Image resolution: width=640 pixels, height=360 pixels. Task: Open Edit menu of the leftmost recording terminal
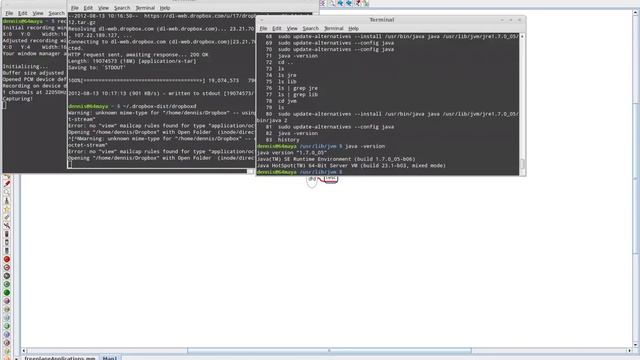tap(22, 13)
